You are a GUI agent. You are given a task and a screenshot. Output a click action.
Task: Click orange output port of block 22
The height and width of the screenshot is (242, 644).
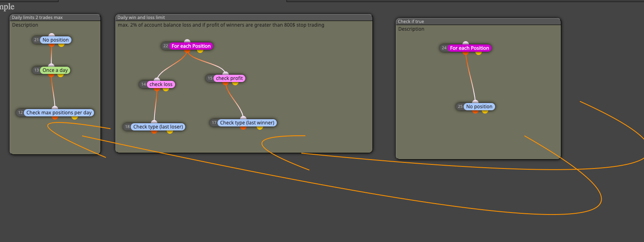tap(187, 51)
